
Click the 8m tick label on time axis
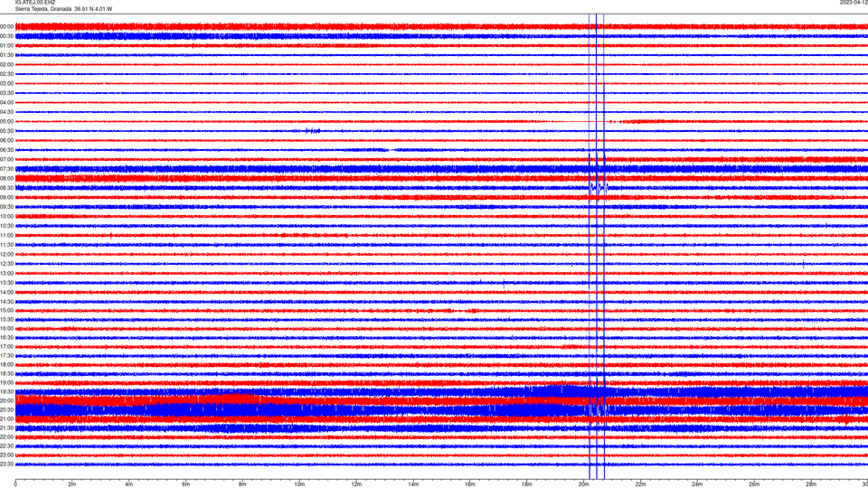(x=242, y=484)
